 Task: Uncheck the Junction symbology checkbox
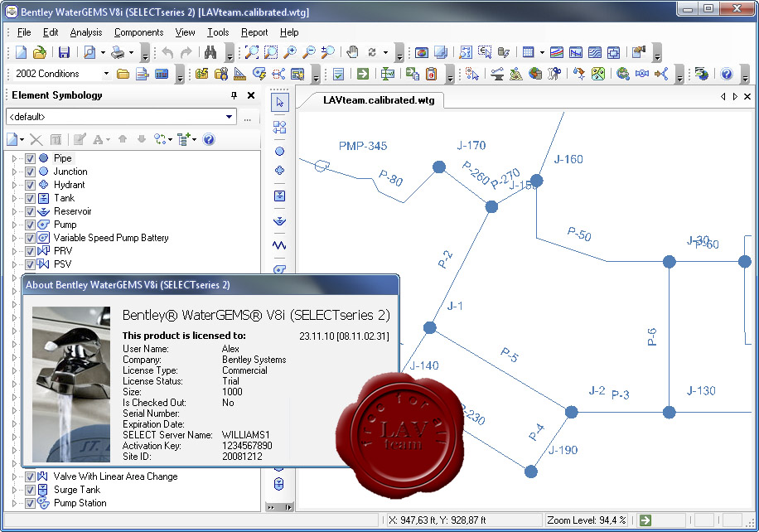[x=30, y=172]
